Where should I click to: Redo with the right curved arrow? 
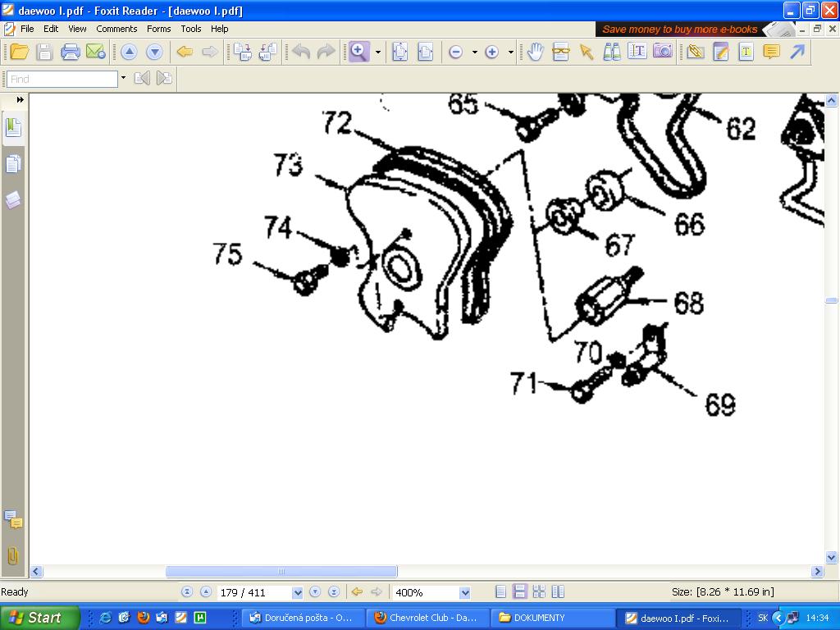pyautogui.click(x=326, y=52)
